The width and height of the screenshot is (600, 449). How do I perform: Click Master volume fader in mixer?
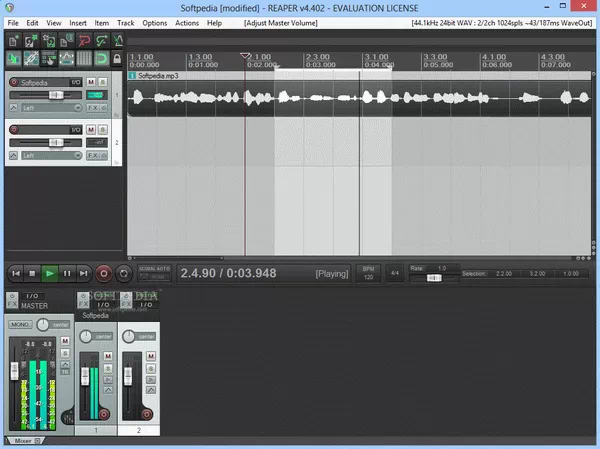point(15,371)
